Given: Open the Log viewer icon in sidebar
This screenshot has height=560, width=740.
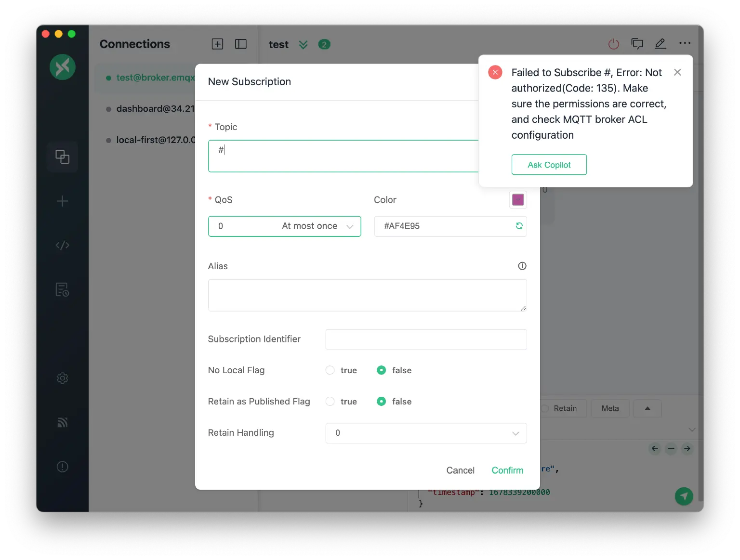Looking at the screenshot, I should [62, 289].
